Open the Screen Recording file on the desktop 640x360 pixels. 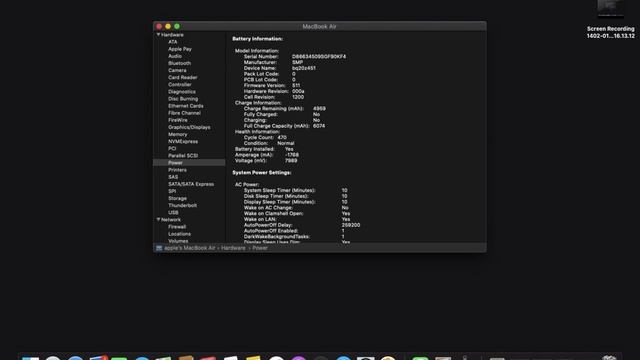point(610,20)
